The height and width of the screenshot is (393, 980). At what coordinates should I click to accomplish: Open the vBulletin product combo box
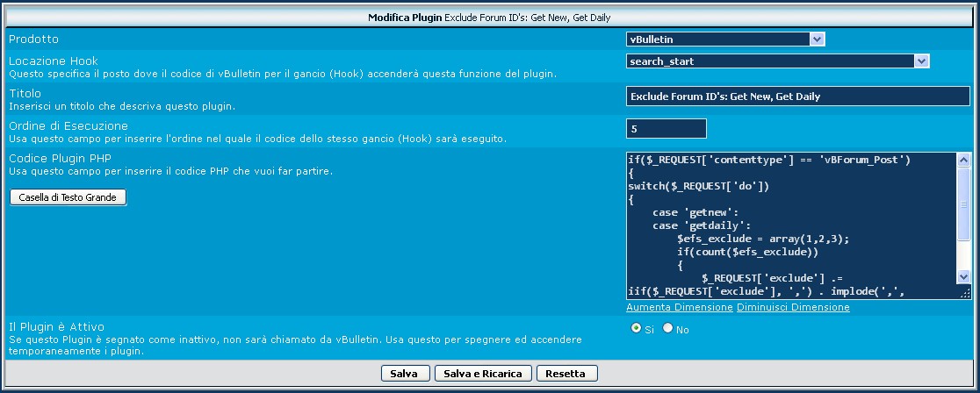(x=718, y=39)
